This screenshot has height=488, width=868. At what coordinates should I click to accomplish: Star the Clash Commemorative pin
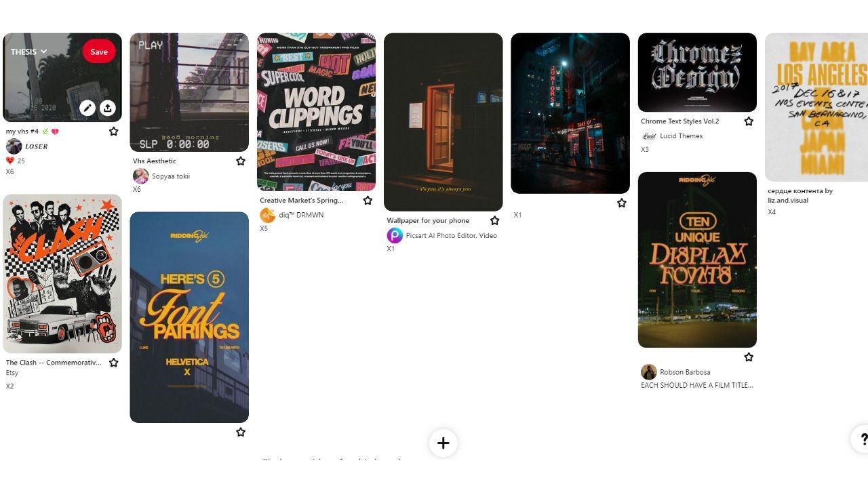(x=114, y=363)
